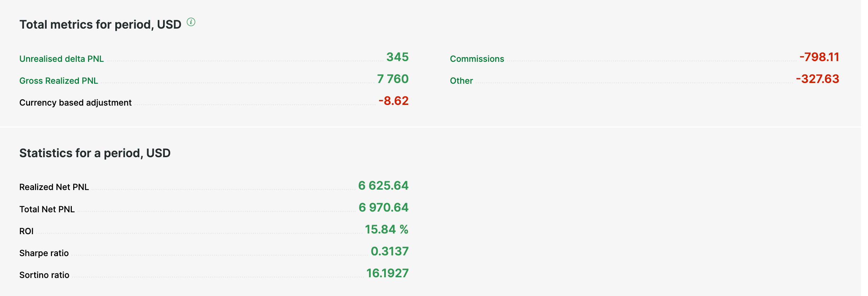The width and height of the screenshot is (868, 296).
Task: Open the Commissions link
Action: pos(477,59)
